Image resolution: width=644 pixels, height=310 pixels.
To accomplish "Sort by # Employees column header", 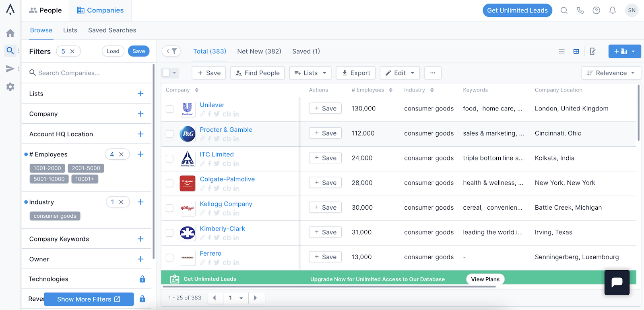I will [372, 90].
